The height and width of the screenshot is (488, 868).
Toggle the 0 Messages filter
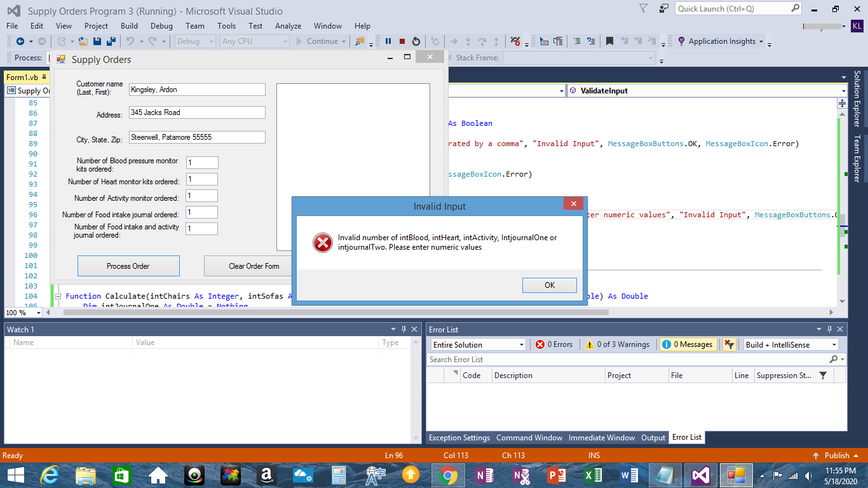(x=688, y=344)
